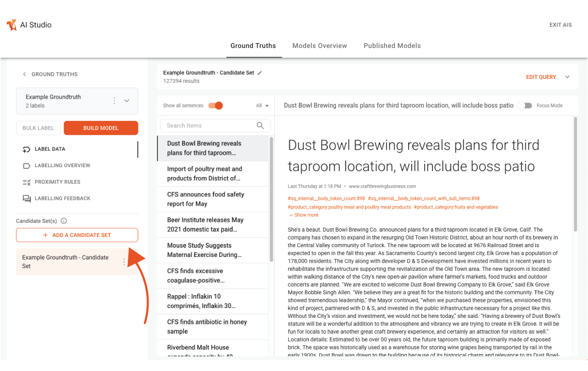The width and height of the screenshot is (588, 371).
Task: Click the Example Groundtruth selector box
Action: [x=77, y=101]
